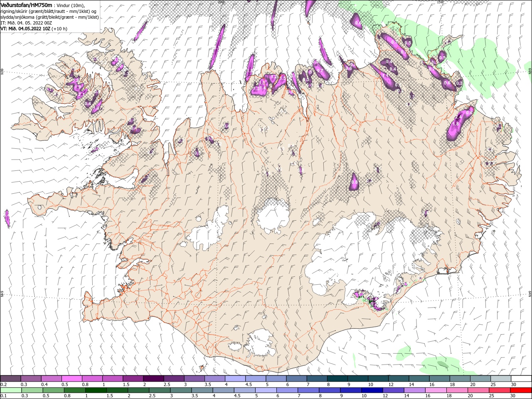Pick the palest green swatch above label 0.1
This screenshot has width=532, height=399.
click(11, 390)
